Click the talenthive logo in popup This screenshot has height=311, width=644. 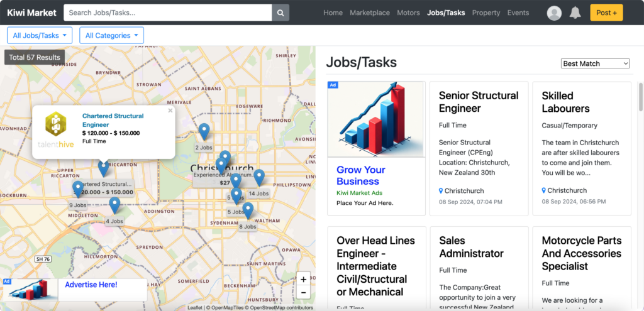[56, 129]
